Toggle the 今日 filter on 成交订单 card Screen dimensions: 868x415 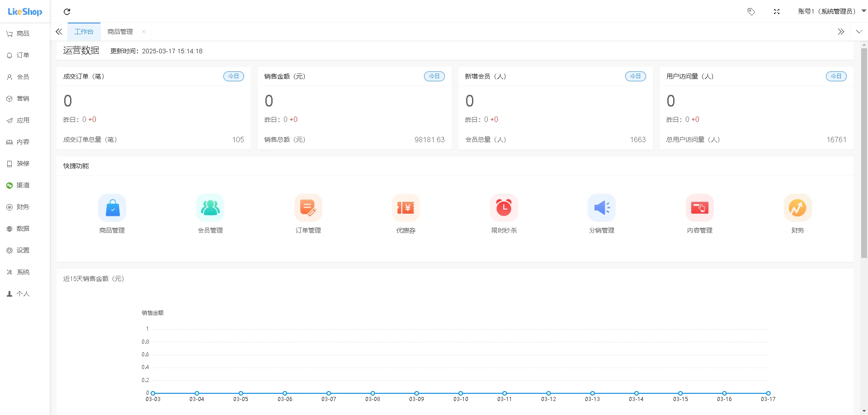[x=233, y=76]
